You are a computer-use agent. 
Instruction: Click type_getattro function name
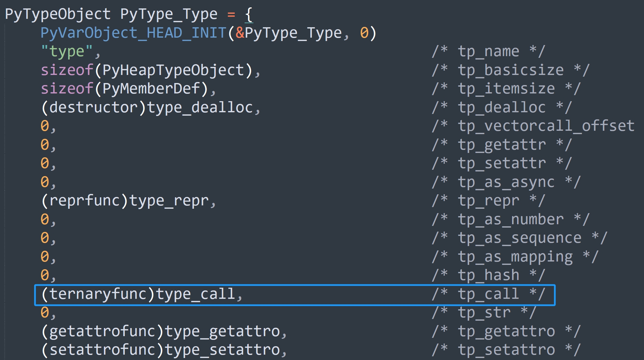(222, 331)
